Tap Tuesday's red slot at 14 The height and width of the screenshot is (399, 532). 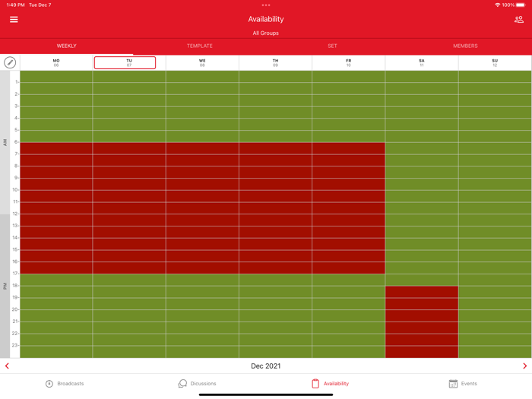[129, 244]
